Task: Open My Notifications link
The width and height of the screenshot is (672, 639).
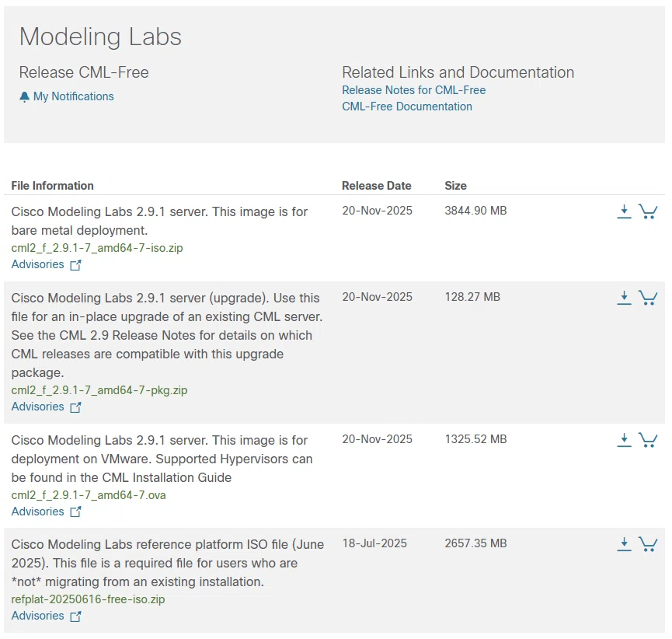Action: 73,96
